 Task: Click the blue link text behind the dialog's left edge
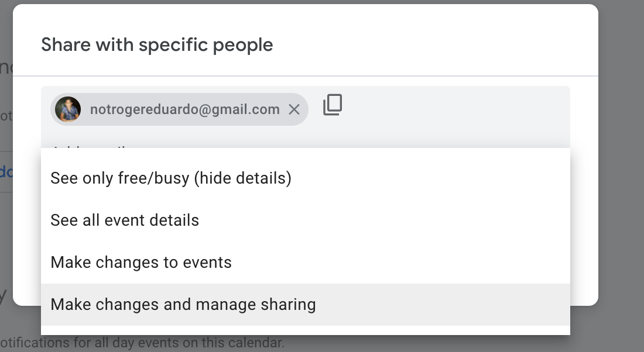point(5,171)
